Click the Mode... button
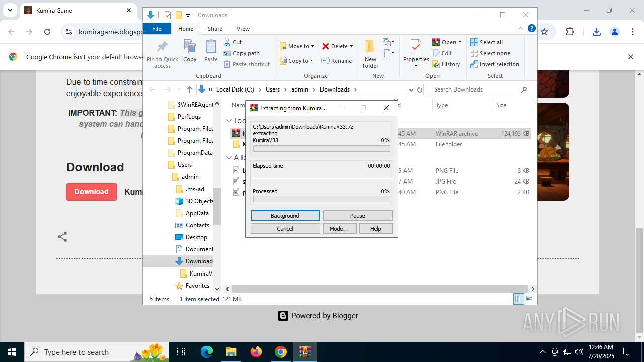The height and width of the screenshot is (362, 644). tap(340, 229)
